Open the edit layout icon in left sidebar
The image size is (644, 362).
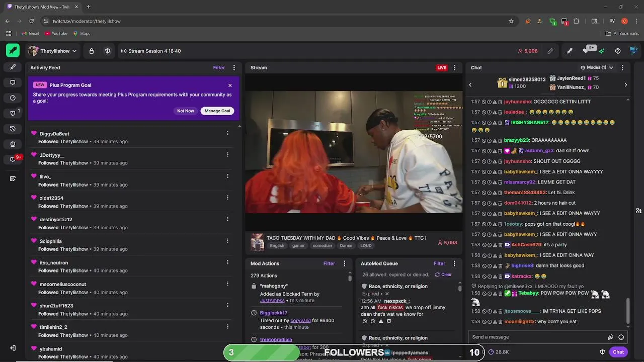[x=13, y=178]
